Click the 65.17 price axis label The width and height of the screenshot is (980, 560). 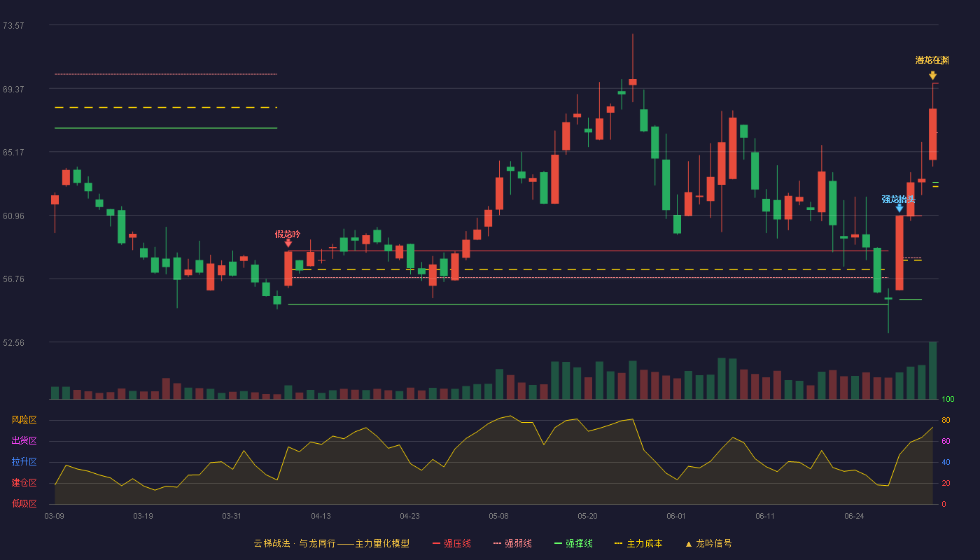coord(13,152)
